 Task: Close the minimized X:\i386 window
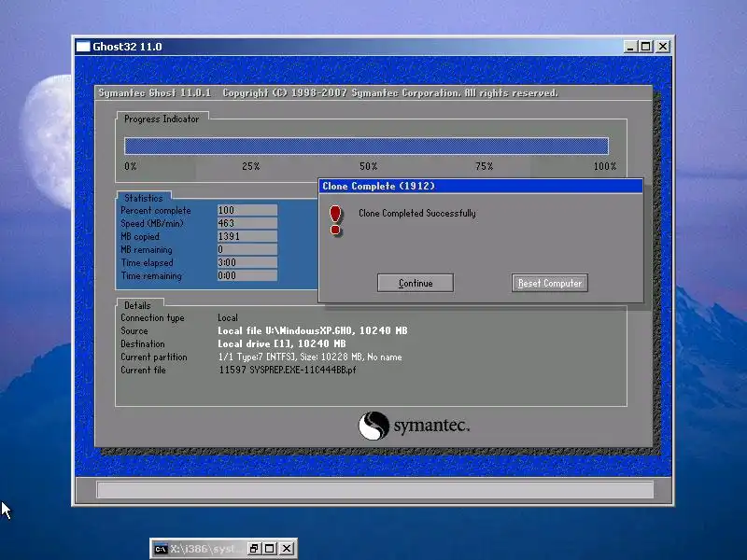pyautogui.click(x=287, y=549)
